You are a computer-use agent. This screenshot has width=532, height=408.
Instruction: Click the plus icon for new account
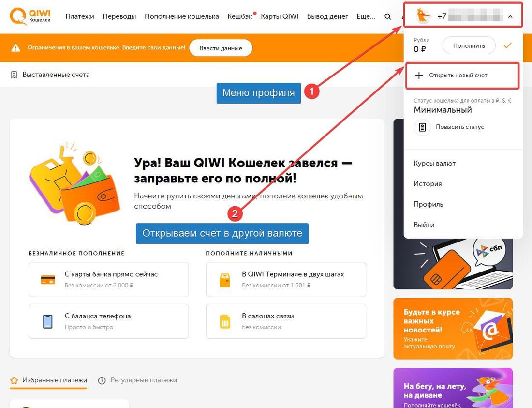click(x=419, y=76)
